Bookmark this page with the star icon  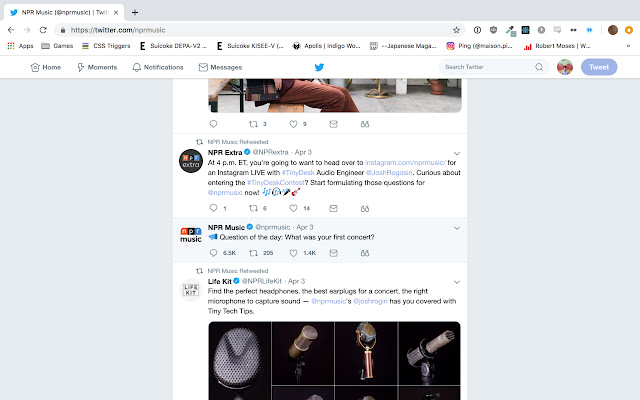pyautogui.click(x=456, y=30)
